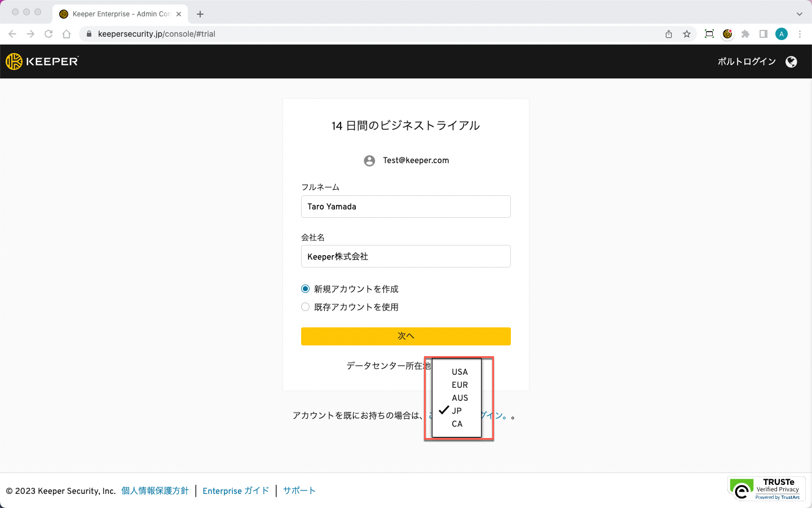This screenshot has width=812, height=508.
Task: Click the Keeper extension icon in toolbar
Action: (727, 34)
